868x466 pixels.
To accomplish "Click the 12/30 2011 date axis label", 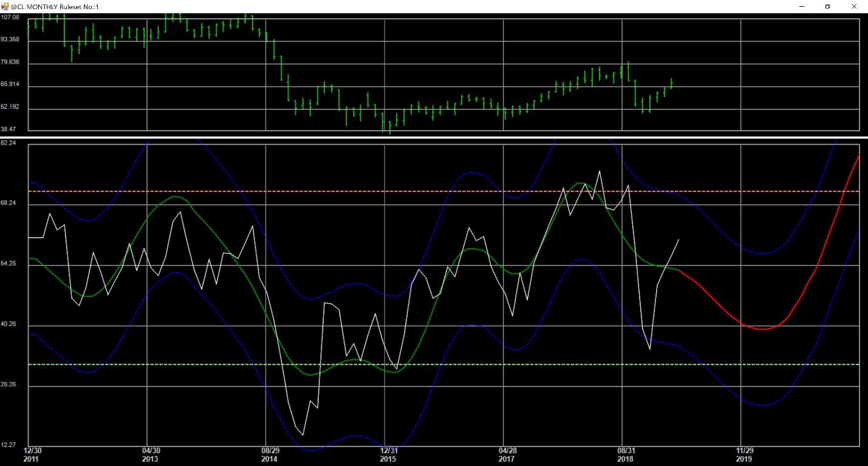I will [33, 453].
